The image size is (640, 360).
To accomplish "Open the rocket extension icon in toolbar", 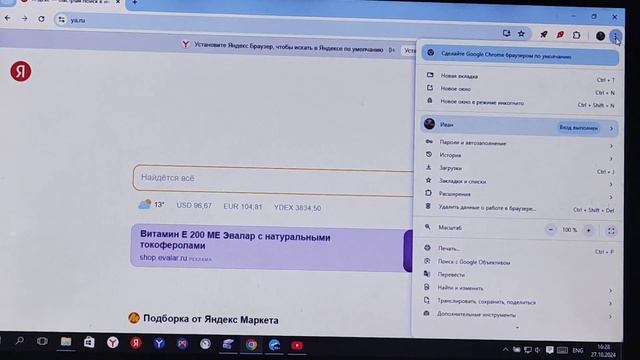I will 544,35.
